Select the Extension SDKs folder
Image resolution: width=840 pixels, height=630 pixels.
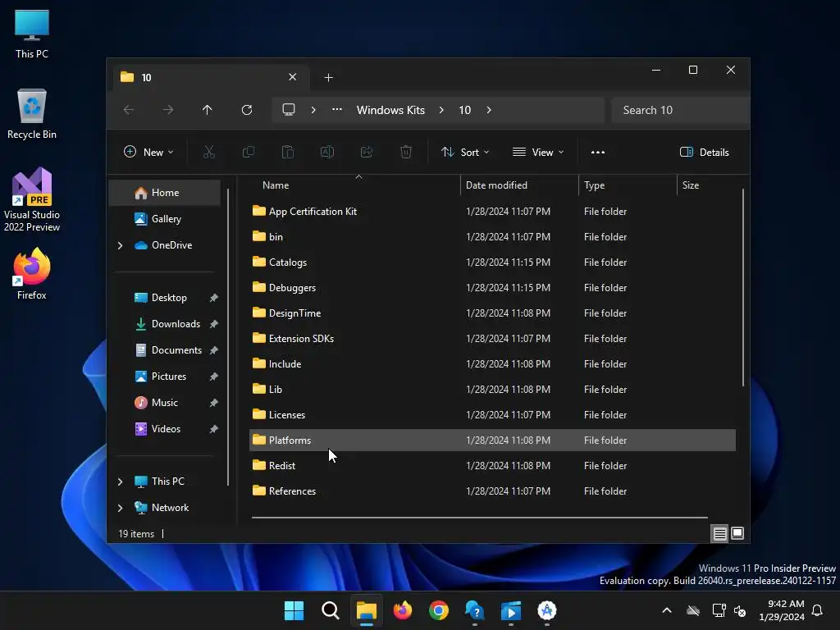[492, 339]
